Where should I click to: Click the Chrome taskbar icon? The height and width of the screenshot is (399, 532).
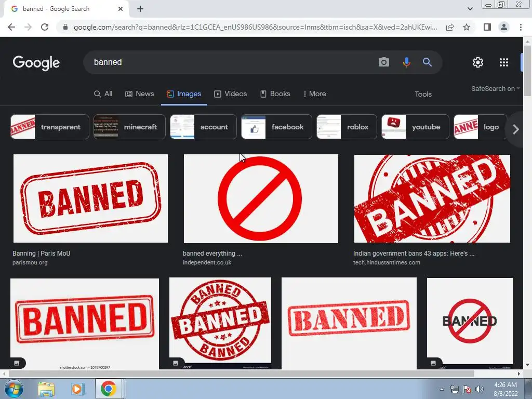pyautogui.click(x=108, y=389)
